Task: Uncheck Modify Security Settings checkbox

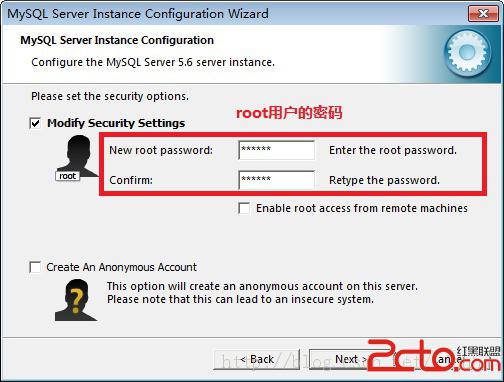Action: coord(35,123)
